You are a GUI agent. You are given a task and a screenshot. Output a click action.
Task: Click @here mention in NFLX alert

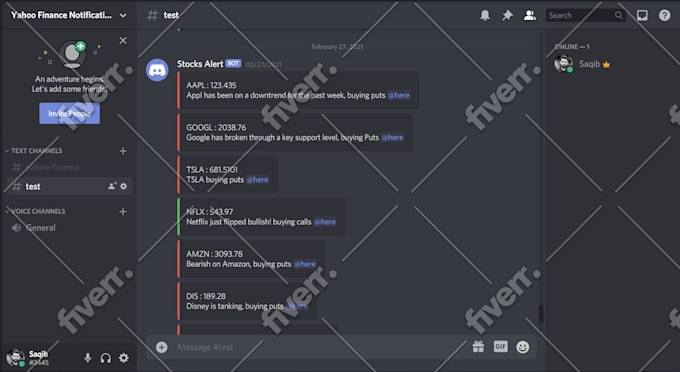[325, 222]
